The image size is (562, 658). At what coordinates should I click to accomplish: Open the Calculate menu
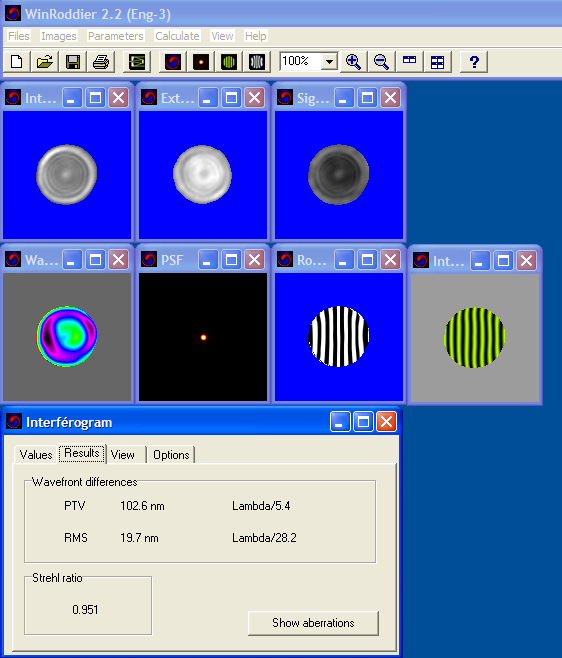click(177, 36)
